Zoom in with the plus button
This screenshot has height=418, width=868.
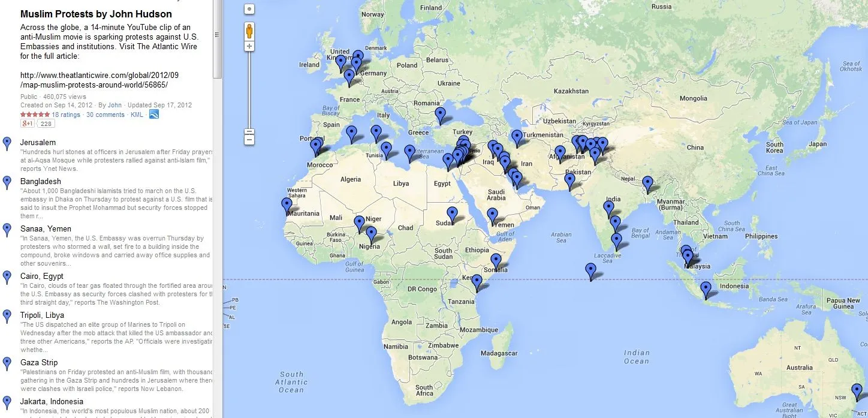(249, 46)
